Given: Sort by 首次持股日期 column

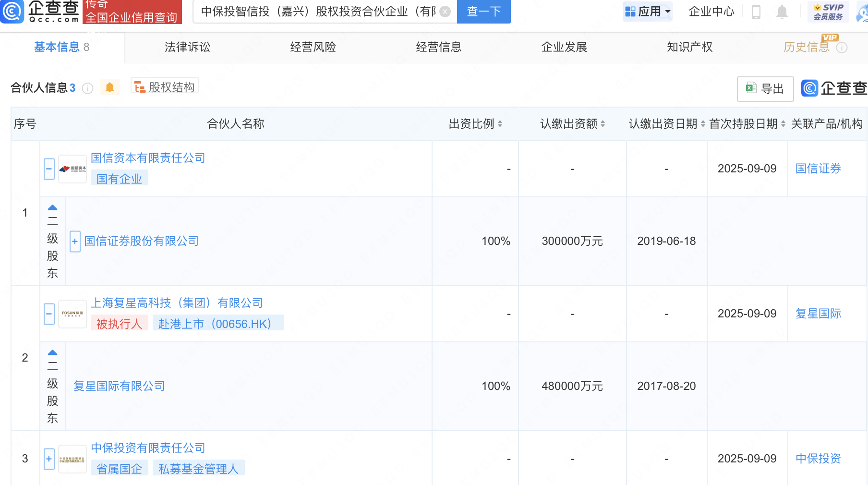Looking at the screenshot, I should pos(783,124).
